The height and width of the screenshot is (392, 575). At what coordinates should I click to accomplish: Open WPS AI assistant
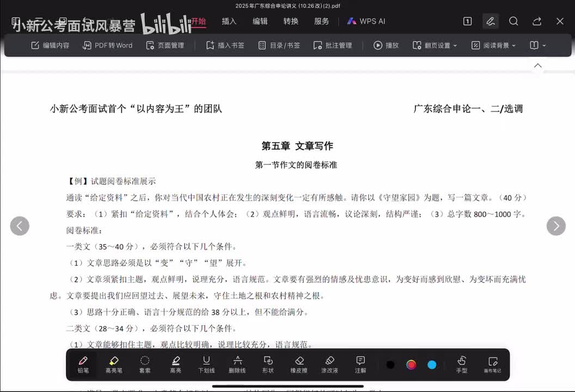coord(366,21)
